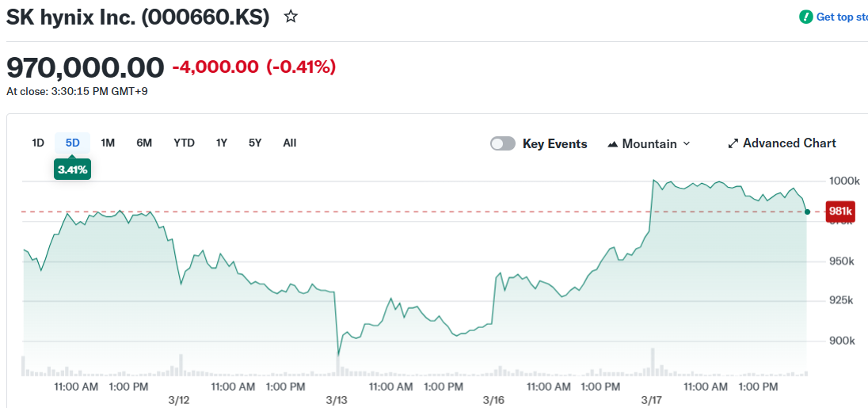Select the 5D time range tab

click(x=73, y=143)
